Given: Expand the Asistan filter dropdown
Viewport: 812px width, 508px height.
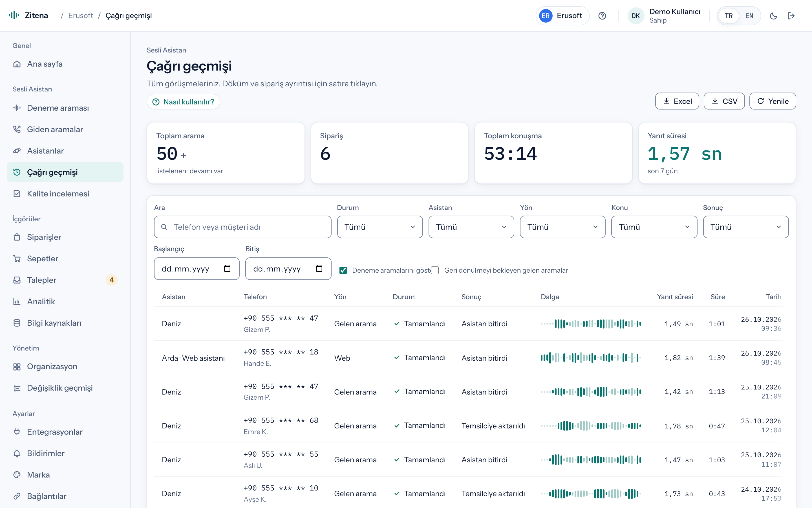Looking at the screenshot, I should (x=471, y=227).
